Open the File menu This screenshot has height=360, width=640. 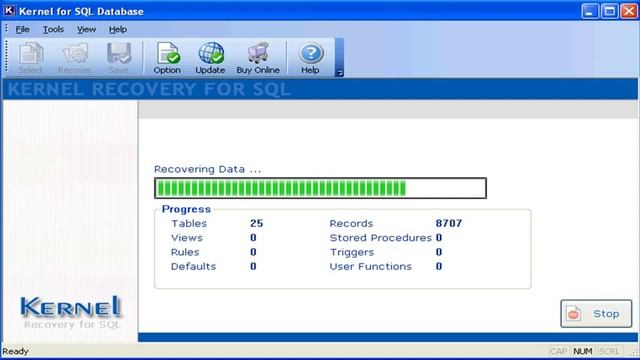(x=22, y=29)
